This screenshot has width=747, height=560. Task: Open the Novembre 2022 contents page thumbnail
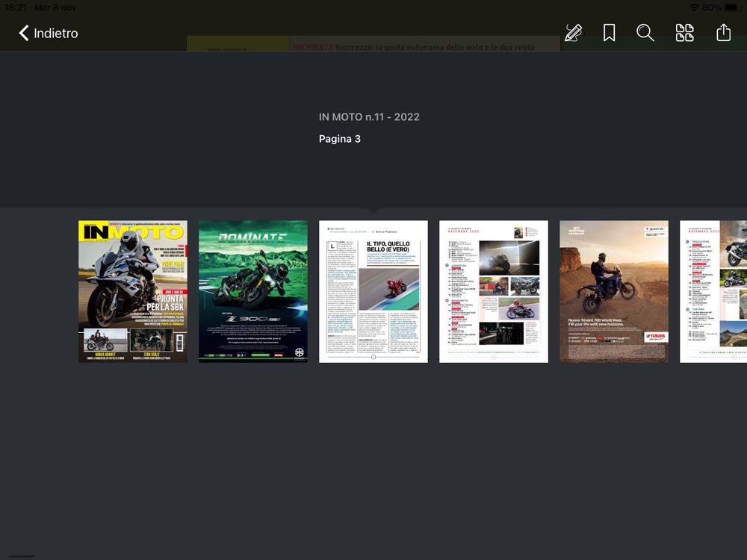point(494,291)
